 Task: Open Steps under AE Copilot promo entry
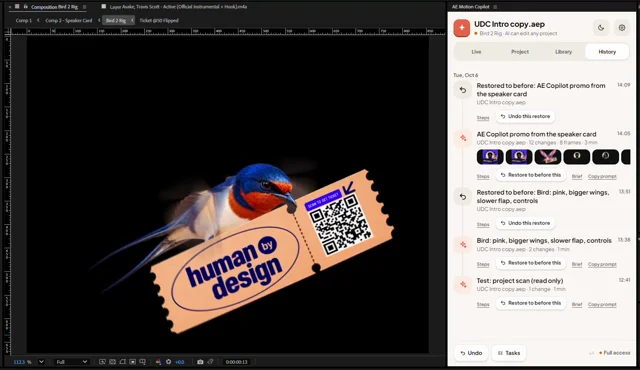tap(483, 176)
